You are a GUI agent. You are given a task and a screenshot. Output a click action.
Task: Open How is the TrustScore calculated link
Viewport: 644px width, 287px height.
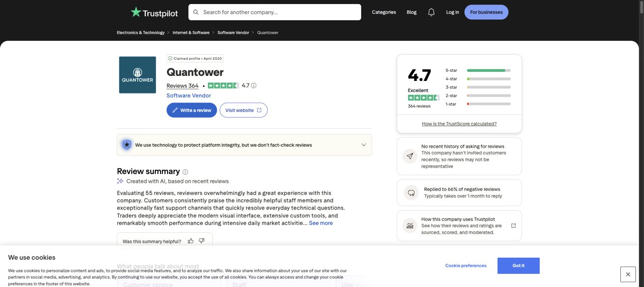(x=459, y=124)
